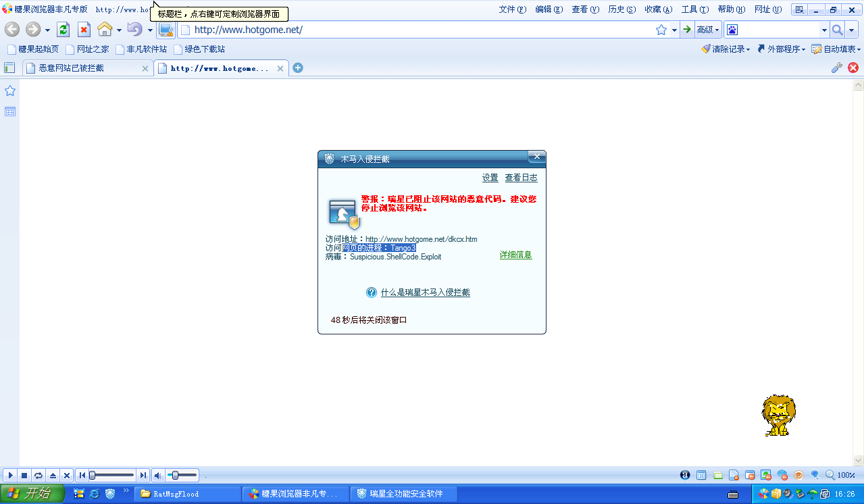864x504 pixels.
Task: Open the Start 开始 button
Action: 32,494
